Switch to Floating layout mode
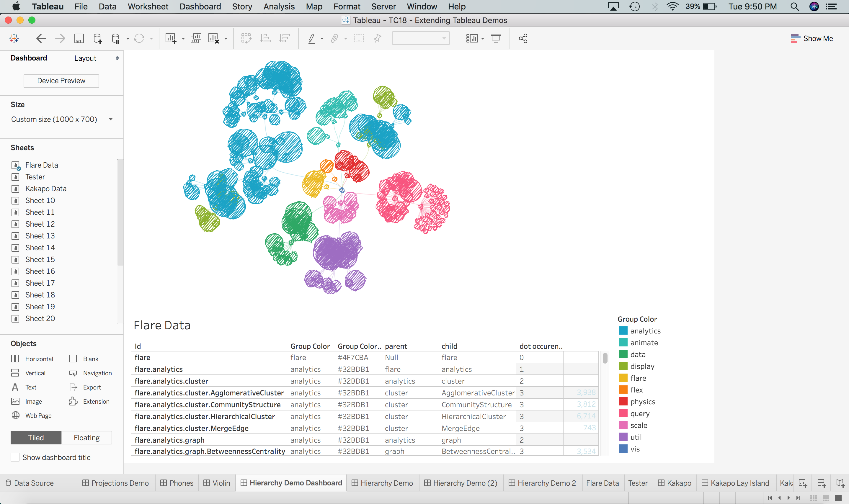The image size is (849, 504). point(86,437)
